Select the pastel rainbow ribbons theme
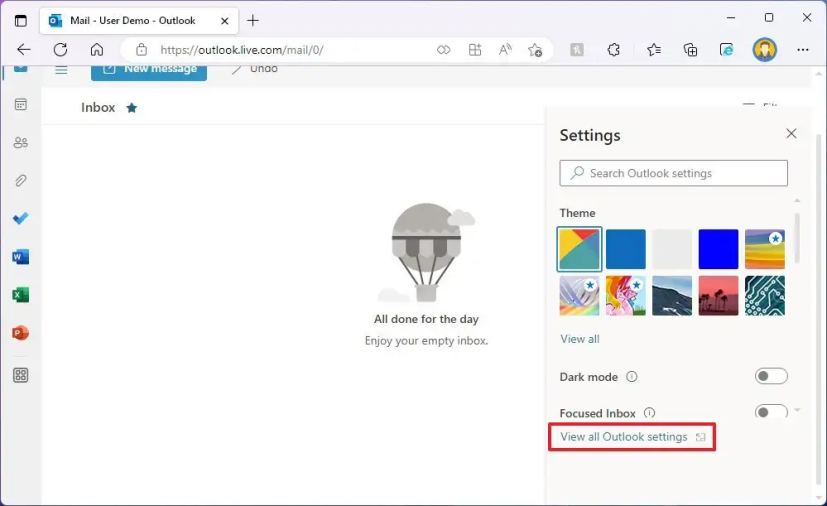The image size is (827, 506). 579,295
